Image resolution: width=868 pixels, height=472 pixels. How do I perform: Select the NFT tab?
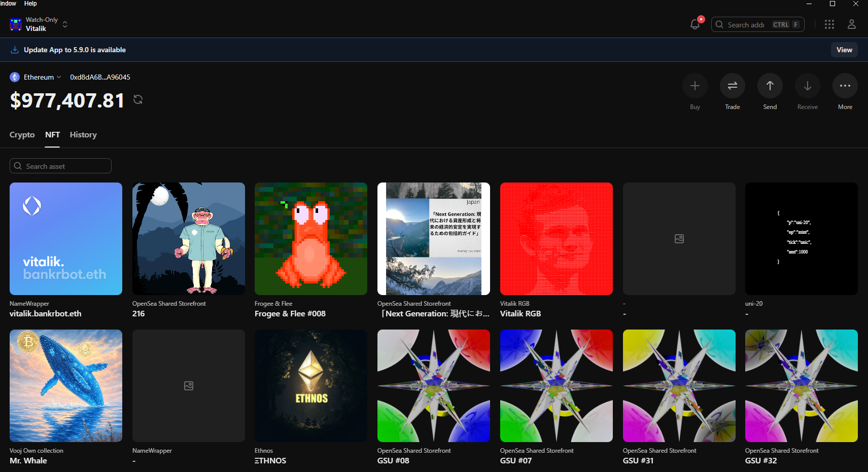[52, 135]
